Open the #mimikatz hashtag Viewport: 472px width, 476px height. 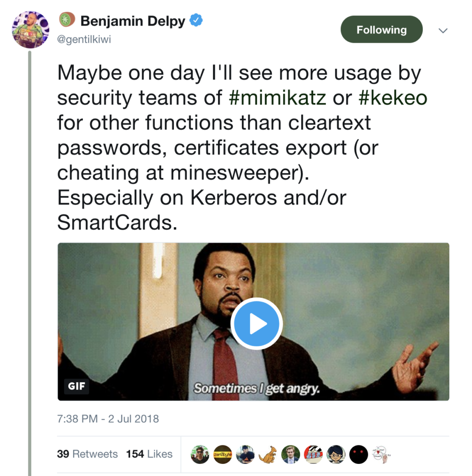[278, 98]
